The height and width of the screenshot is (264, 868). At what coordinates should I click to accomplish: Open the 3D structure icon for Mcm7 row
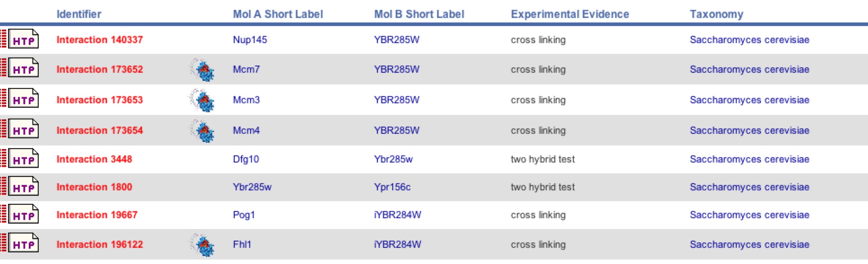[x=202, y=70]
